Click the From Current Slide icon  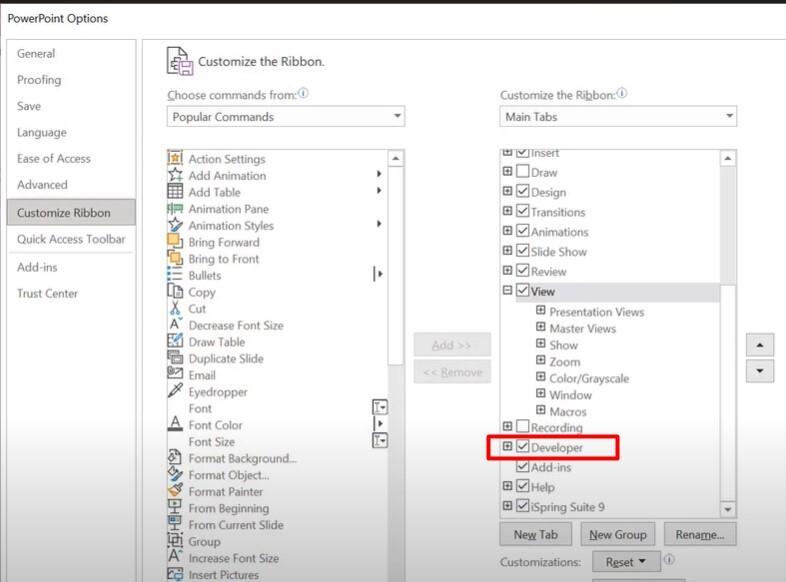pos(175,523)
